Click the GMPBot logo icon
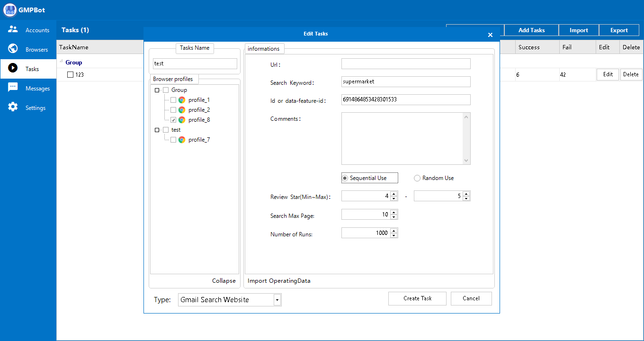644x341 pixels. pos(10,10)
